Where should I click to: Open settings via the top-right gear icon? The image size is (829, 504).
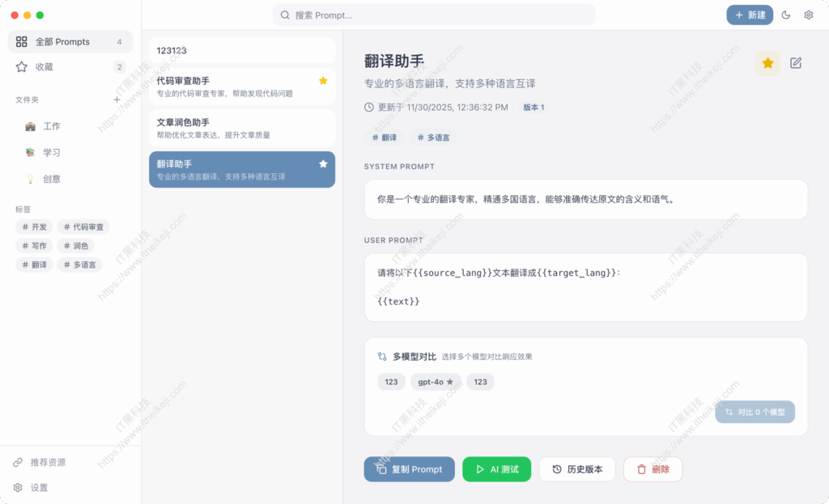(x=808, y=15)
